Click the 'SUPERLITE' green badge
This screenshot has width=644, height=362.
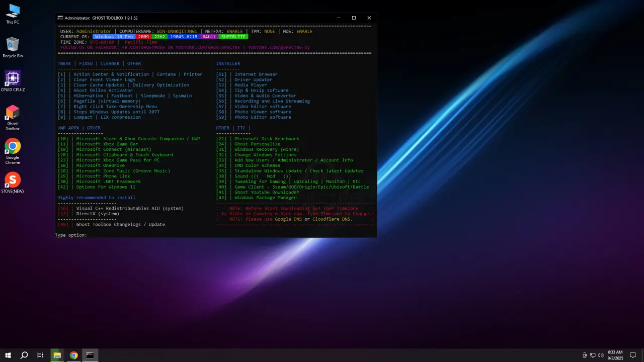pyautogui.click(x=233, y=37)
